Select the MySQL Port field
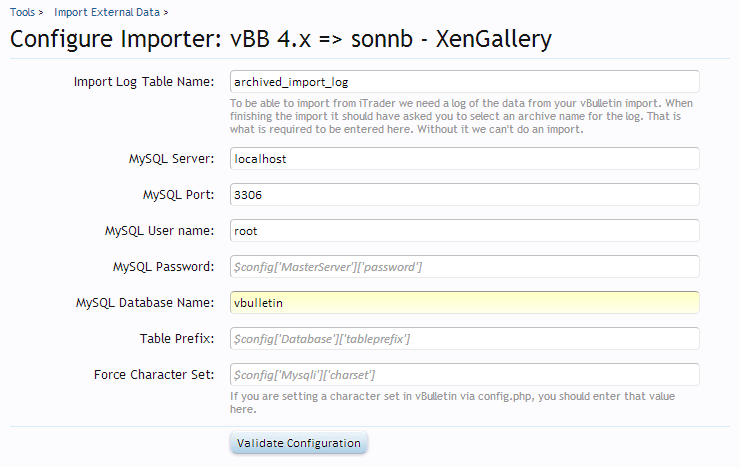The height and width of the screenshot is (467, 740). coord(463,195)
